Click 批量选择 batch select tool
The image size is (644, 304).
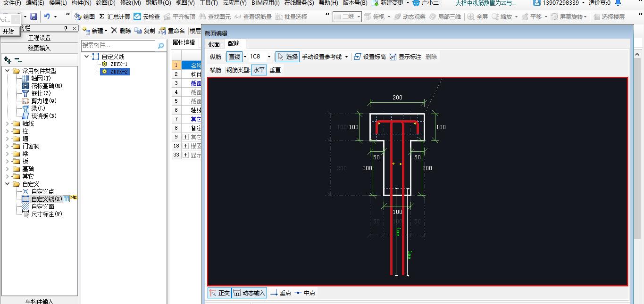[291, 16]
